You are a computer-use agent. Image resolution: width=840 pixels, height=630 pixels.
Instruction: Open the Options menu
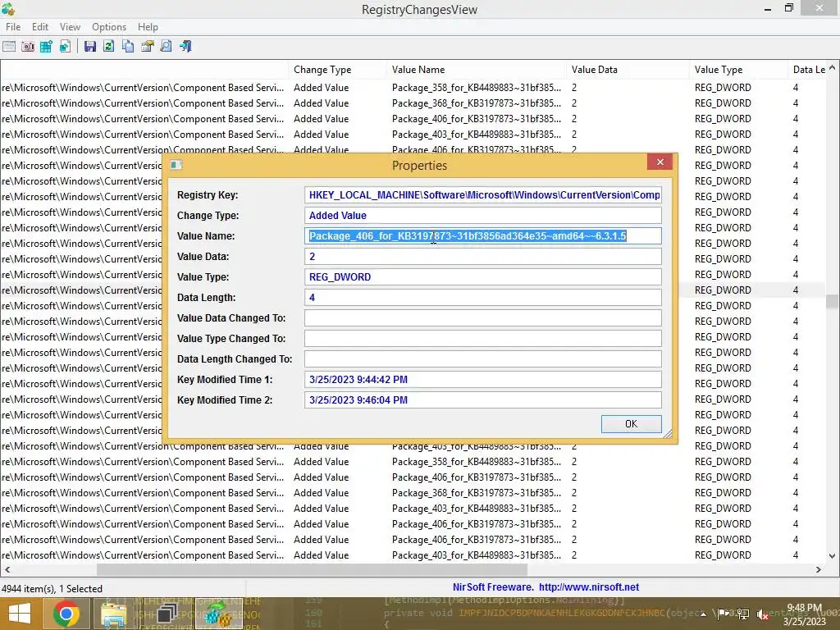pyautogui.click(x=109, y=27)
